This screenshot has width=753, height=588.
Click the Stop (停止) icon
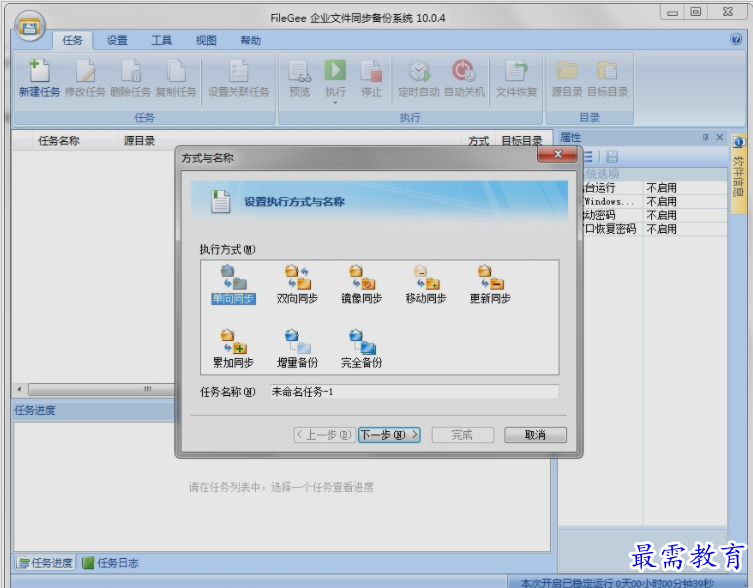[x=371, y=78]
